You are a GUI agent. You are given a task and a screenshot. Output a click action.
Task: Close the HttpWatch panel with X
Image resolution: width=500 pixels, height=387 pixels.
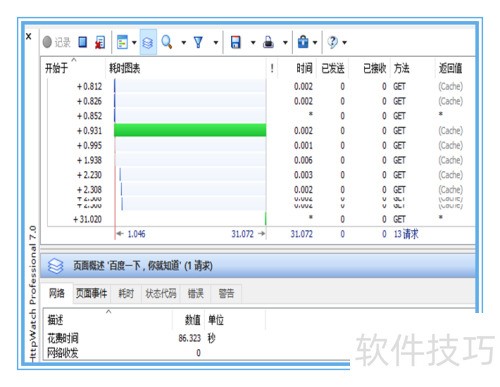point(29,36)
